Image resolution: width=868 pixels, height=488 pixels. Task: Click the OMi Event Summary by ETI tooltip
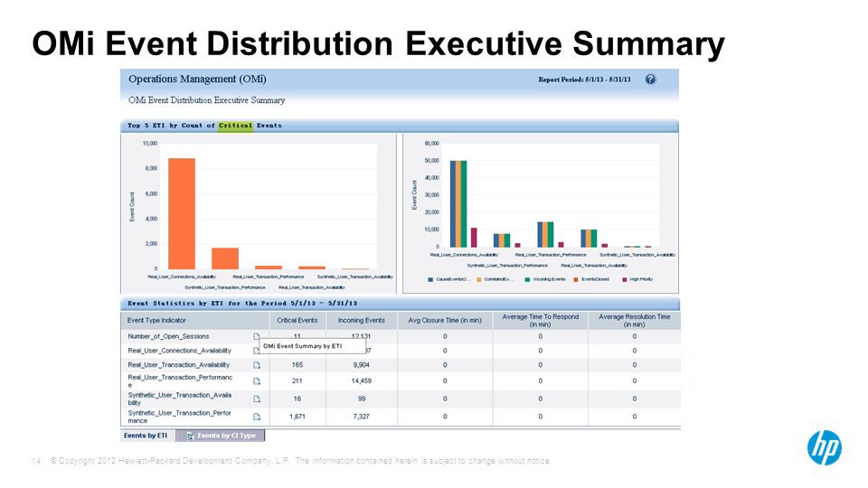click(x=312, y=346)
